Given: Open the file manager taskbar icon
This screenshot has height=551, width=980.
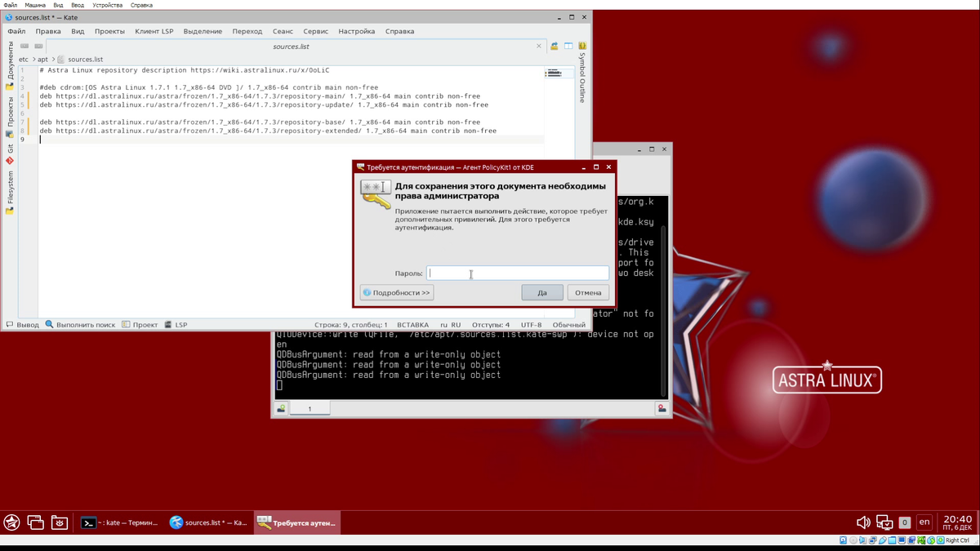Looking at the screenshot, I should pos(59,522).
